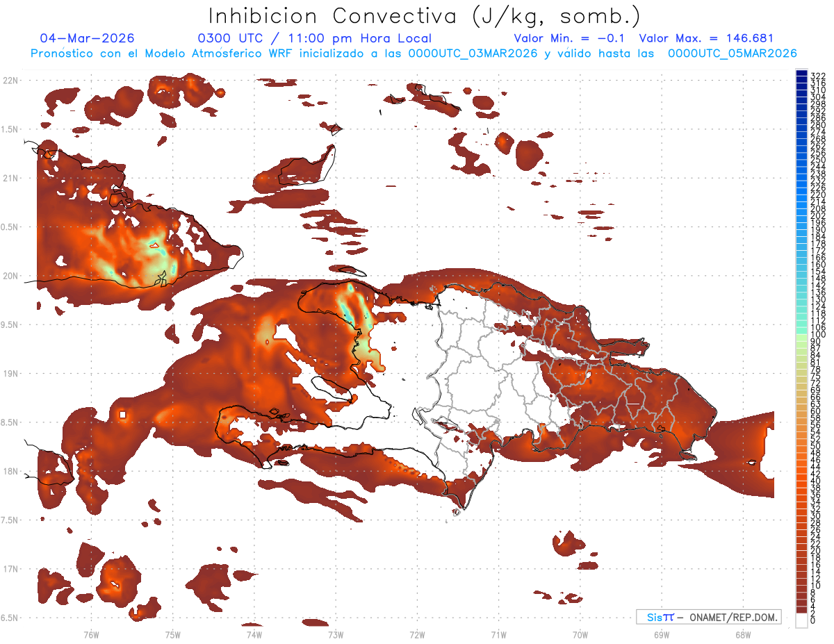This screenshot has height=644, width=834.
Task: Click the colorbar value '40'
Action: [816, 481]
